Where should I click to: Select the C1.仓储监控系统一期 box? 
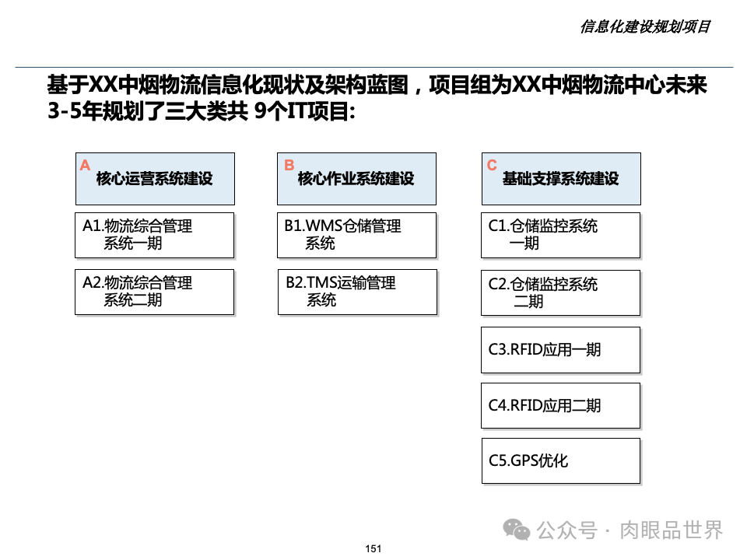[560, 235]
